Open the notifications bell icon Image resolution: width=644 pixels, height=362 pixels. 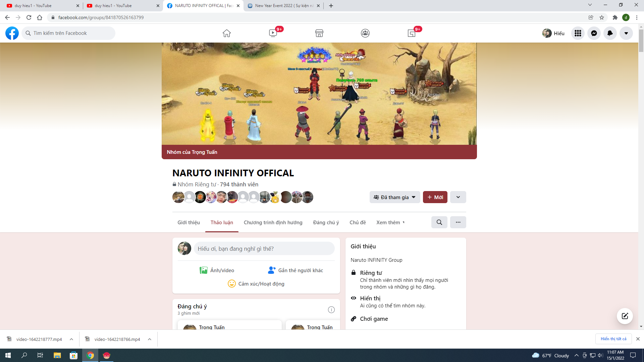click(610, 33)
